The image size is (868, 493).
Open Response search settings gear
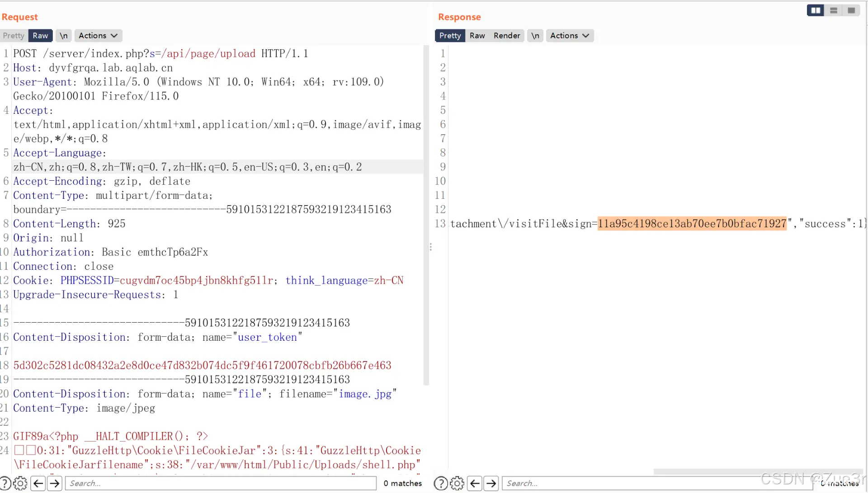[457, 483]
